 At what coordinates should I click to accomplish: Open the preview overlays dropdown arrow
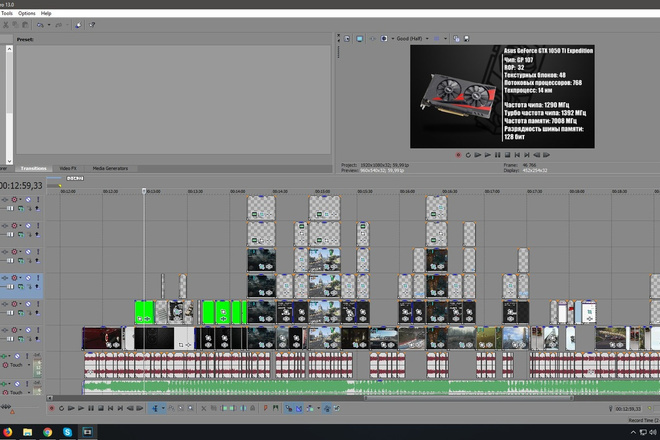(445, 38)
